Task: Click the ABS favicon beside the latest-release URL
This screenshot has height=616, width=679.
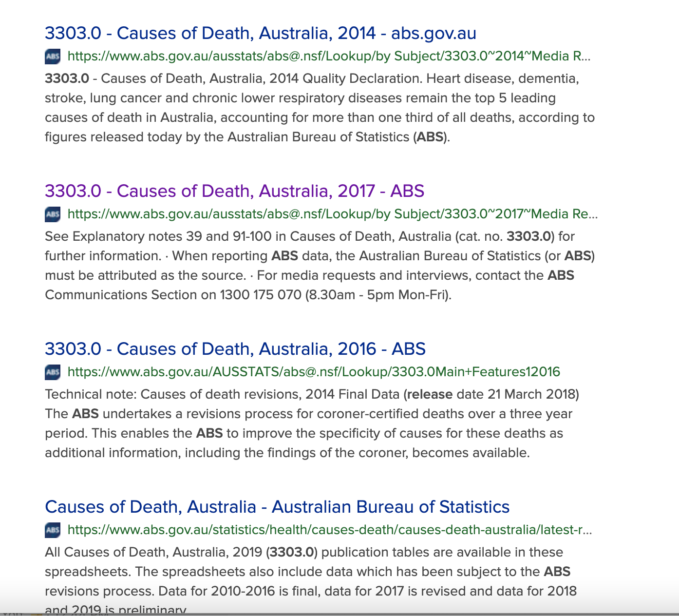Action: pyautogui.click(x=53, y=530)
